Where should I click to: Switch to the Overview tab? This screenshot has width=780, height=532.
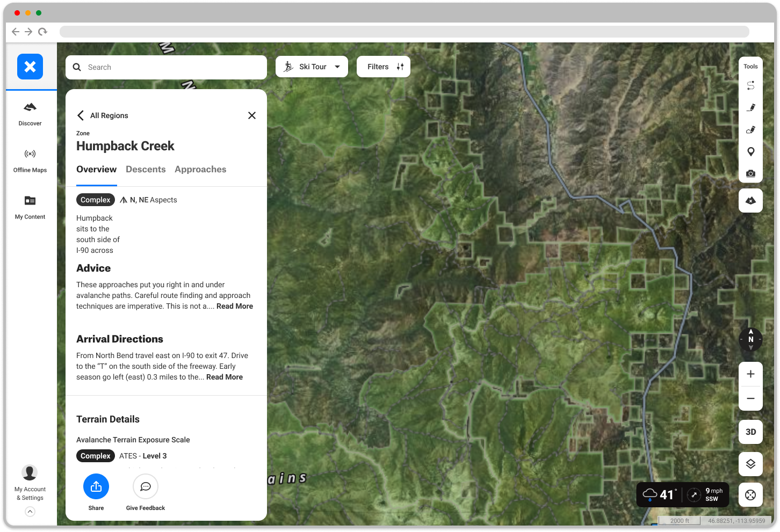[96, 170]
